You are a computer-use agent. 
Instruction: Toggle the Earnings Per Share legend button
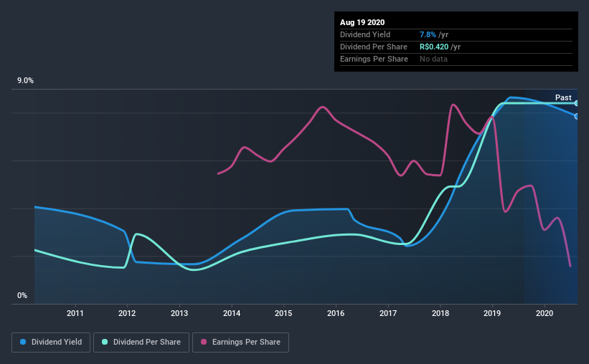click(x=241, y=343)
